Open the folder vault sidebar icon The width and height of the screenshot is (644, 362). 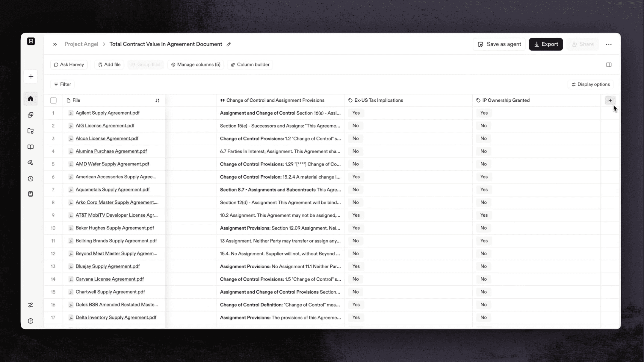tap(31, 131)
